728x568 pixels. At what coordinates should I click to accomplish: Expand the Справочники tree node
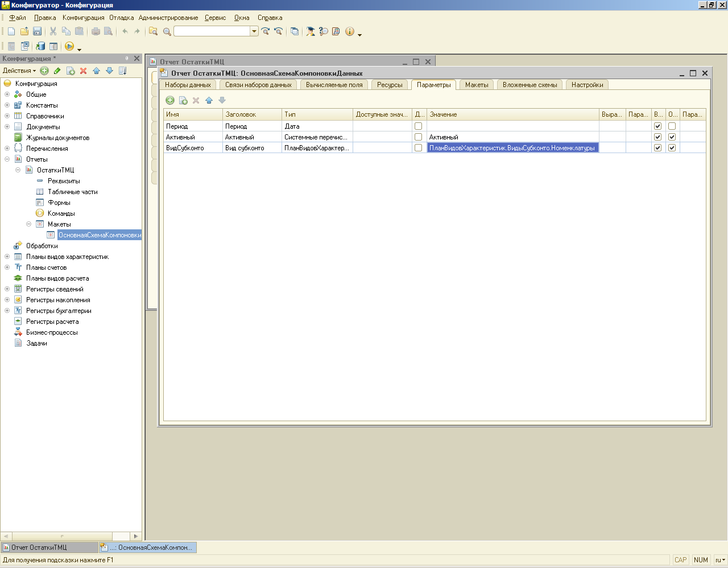(7, 116)
